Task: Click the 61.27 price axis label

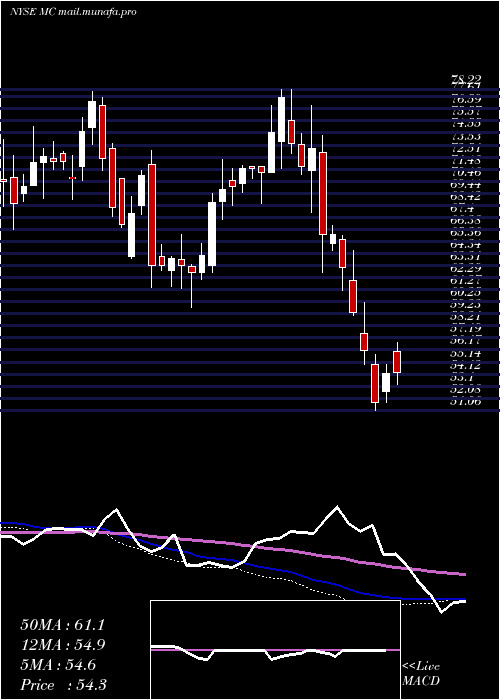Action: 466,280
